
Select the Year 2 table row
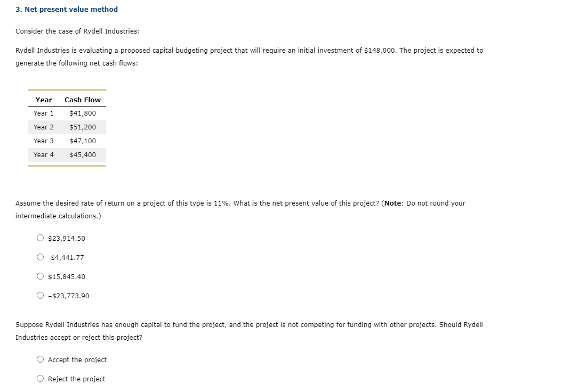67,127
